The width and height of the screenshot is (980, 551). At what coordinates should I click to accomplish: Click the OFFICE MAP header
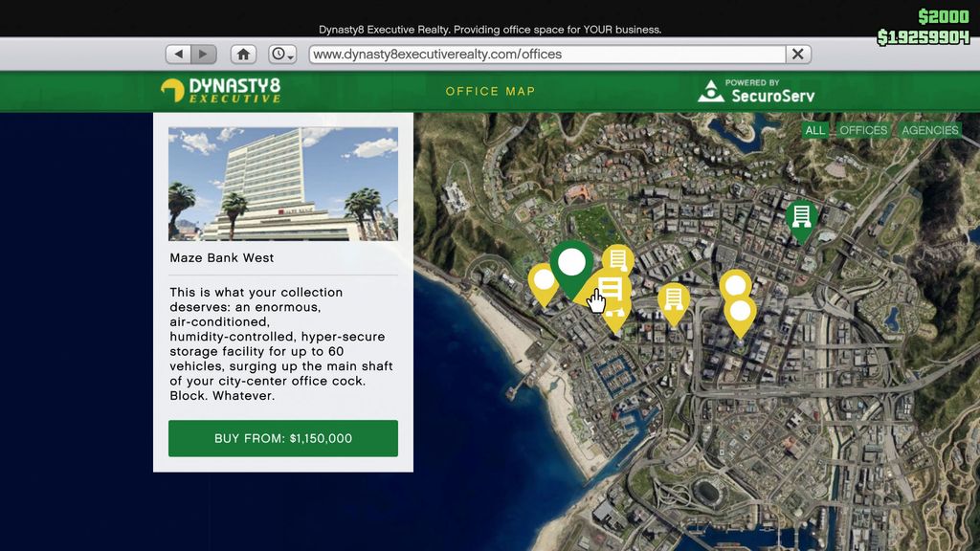pyautogui.click(x=491, y=91)
